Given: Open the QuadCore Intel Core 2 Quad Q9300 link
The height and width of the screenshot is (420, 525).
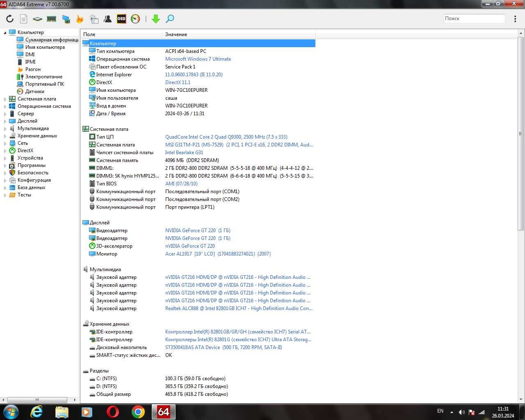Looking at the screenshot, I should coord(226,137).
